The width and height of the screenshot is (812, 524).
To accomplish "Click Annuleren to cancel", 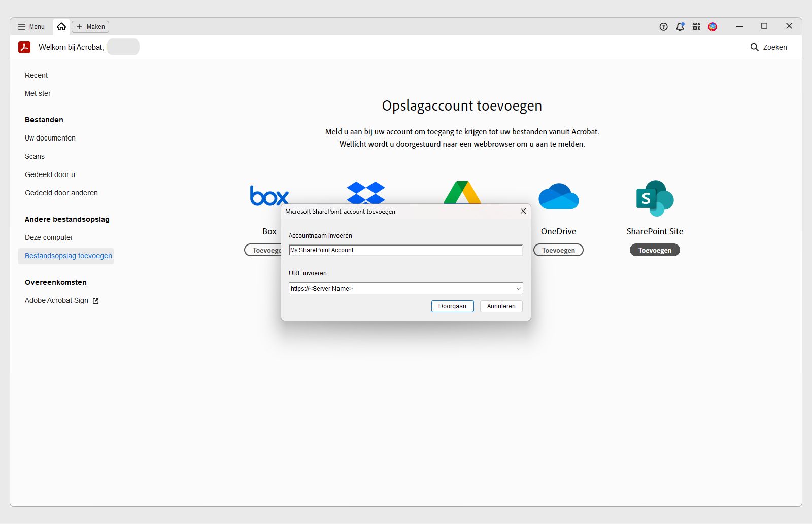I will 500,306.
